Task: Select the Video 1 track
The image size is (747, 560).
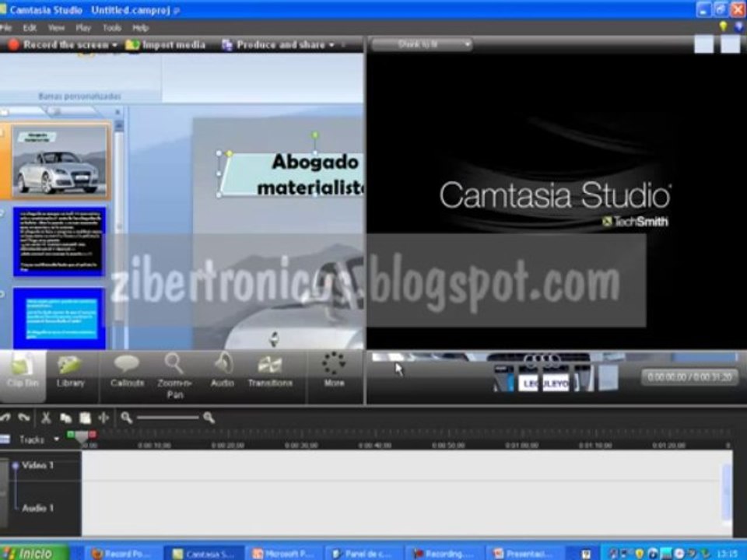Action: click(x=38, y=465)
